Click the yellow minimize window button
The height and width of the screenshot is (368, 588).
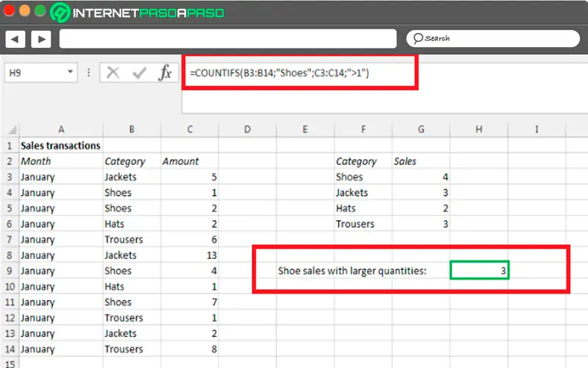(25, 10)
